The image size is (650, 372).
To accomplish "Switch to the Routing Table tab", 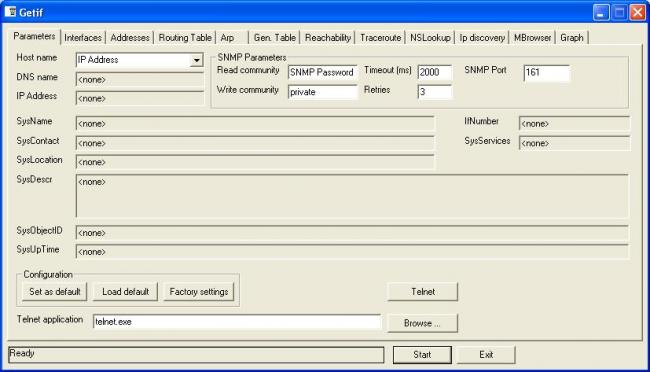I will point(185,38).
